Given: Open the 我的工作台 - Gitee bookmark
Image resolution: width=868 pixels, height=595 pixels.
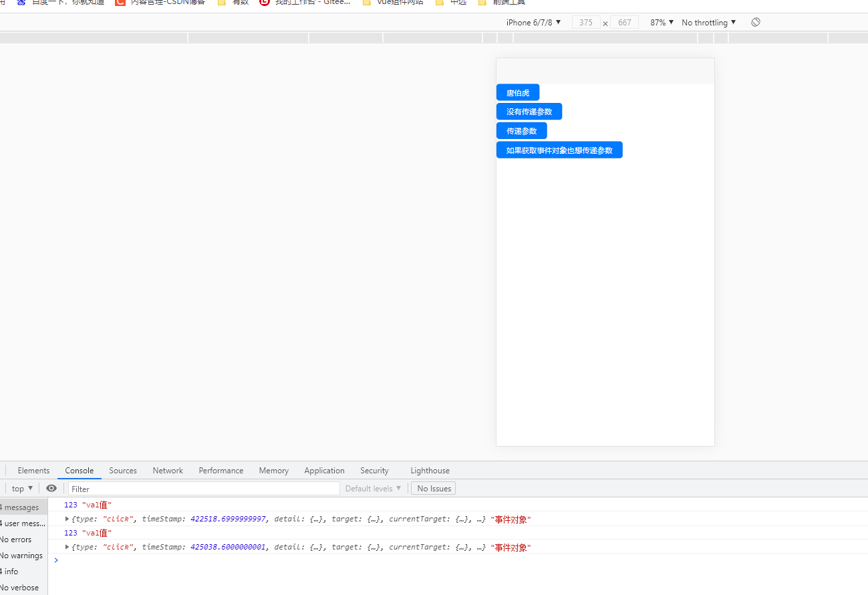Looking at the screenshot, I should pos(305,3).
